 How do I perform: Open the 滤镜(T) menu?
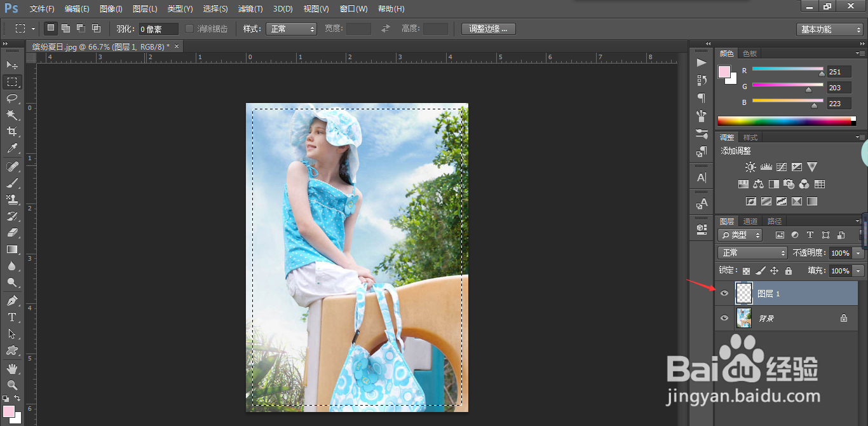pos(250,9)
